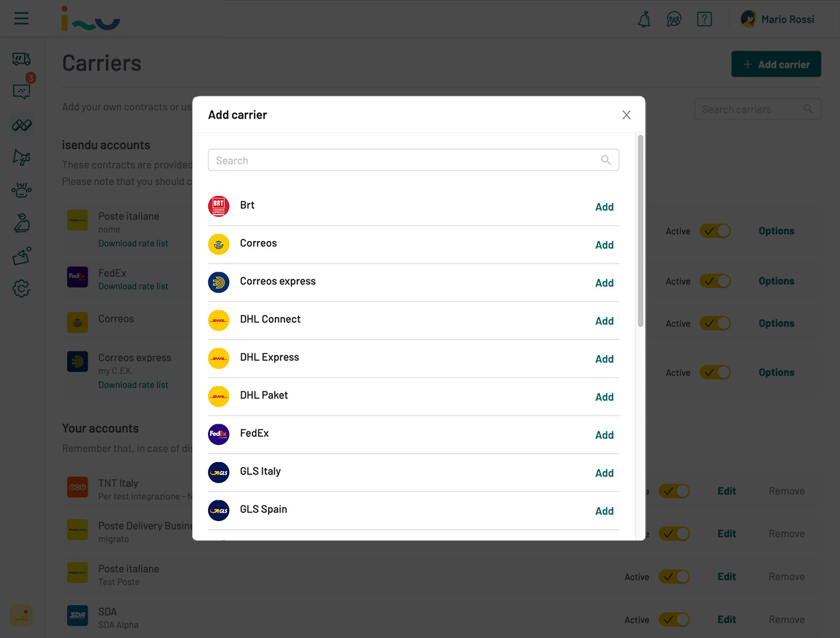The image size is (840, 638).
Task: Click the Add carrier button
Action: tap(776, 64)
